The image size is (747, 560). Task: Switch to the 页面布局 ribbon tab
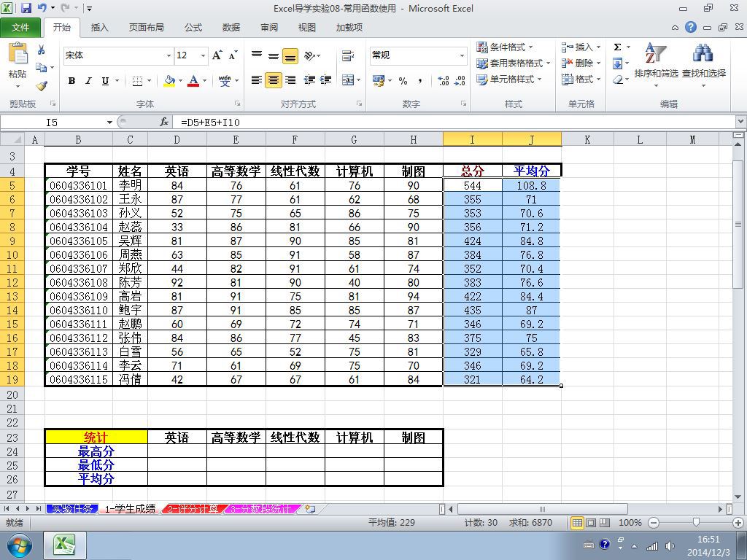tap(146, 27)
